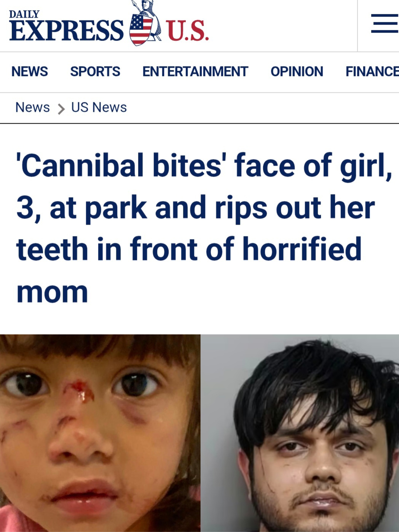The image size is (399, 532).
Task: Open the News section tab
Action: click(x=30, y=71)
